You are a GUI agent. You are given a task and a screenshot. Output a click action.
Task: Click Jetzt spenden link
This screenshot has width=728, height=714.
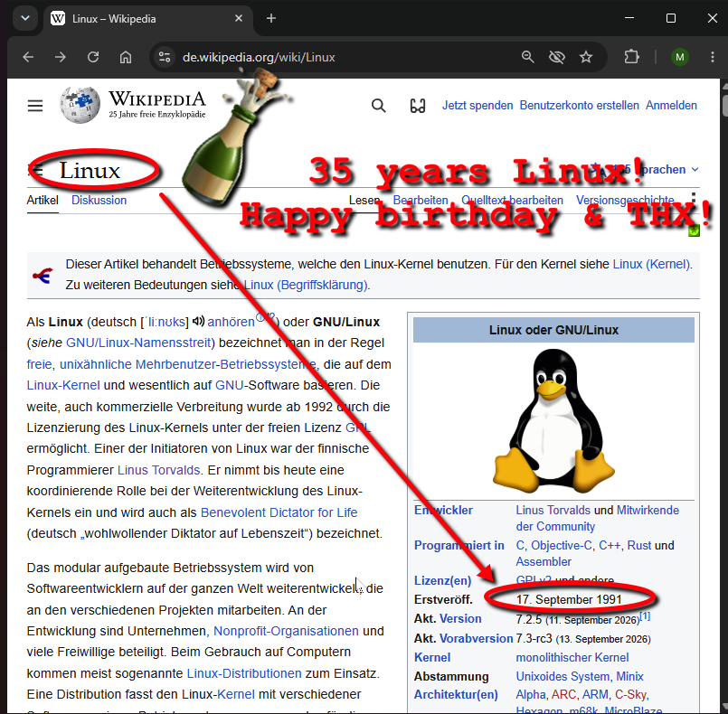click(x=477, y=106)
